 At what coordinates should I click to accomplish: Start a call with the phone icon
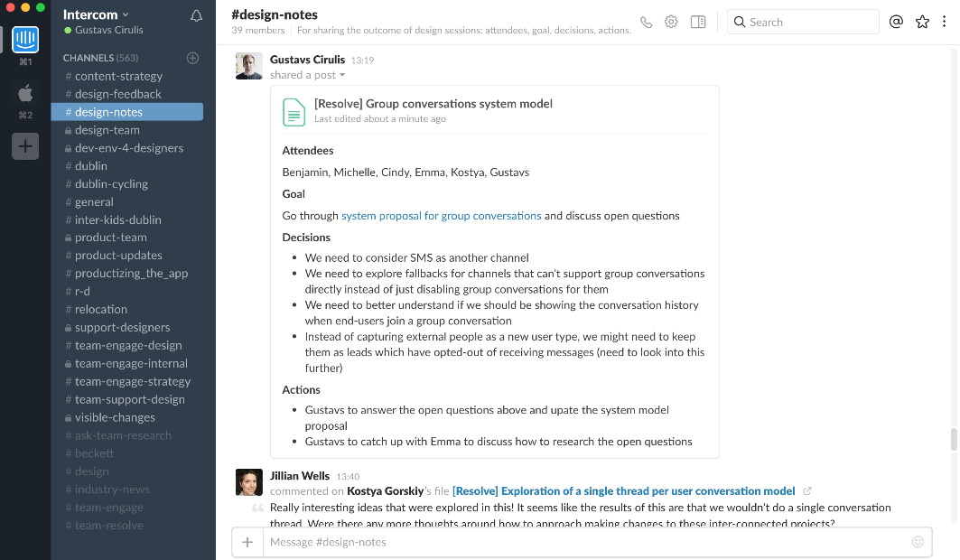(x=646, y=22)
